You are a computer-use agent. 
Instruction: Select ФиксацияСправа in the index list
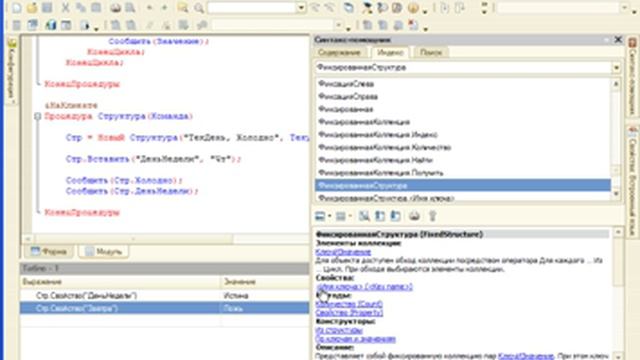[x=463, y=96]
